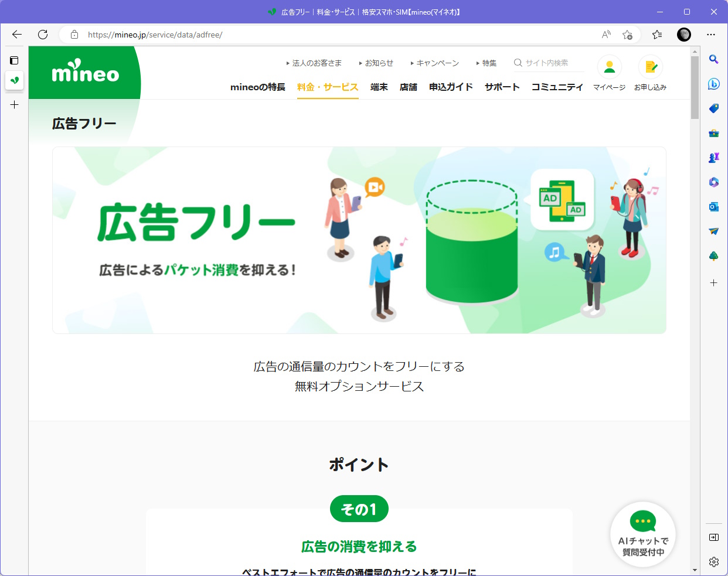The width and height of the screenshot is (728, 576).
Task: Open Shopping tag icon in sidebar
Action: pos(714,108)
